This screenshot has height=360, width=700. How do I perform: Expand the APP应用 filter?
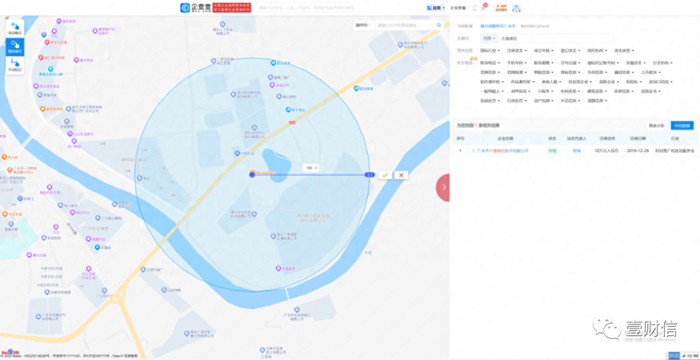(x=521, y=91)
